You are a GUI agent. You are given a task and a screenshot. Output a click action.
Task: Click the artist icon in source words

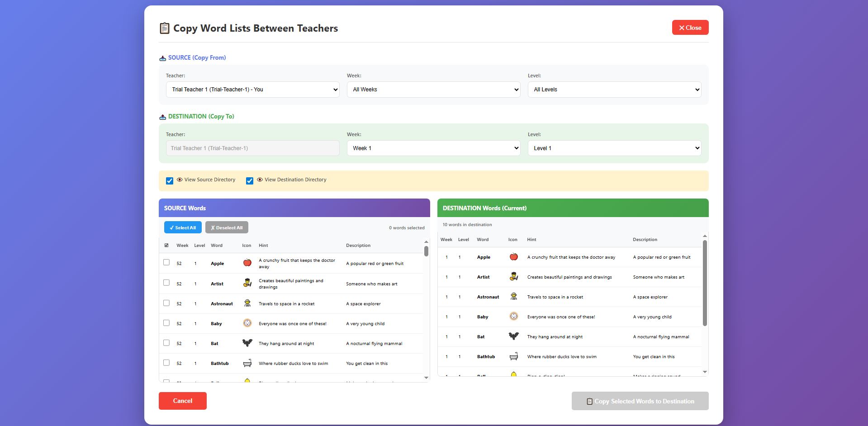[x=247, y=283]
